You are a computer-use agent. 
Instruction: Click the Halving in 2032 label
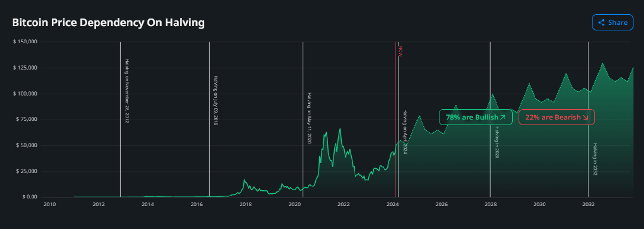point(595,159)
